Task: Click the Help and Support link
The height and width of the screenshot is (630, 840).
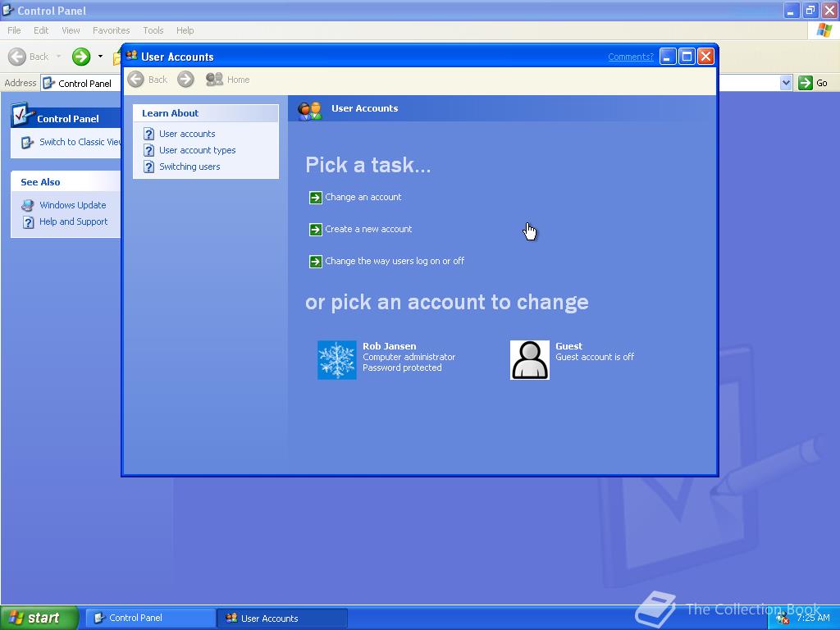Action: [x=73, y=221]
